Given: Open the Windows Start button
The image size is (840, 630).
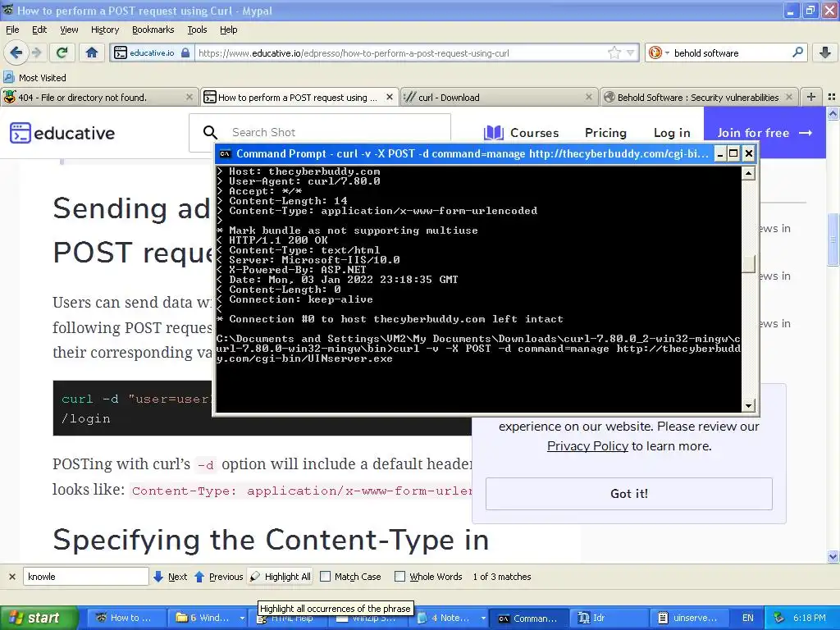Looking at the screenshot, I should 38,619.
